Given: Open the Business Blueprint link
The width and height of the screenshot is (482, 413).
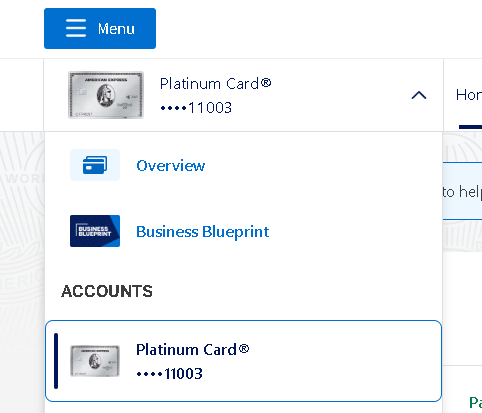Looking at the screenshot, I should [x=203, y=232].
